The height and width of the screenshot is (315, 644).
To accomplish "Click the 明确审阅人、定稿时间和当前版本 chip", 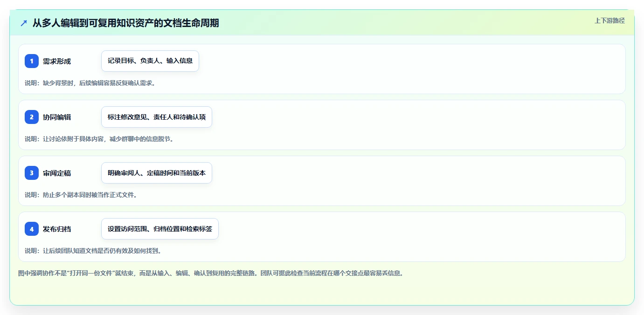I will 157,173.
